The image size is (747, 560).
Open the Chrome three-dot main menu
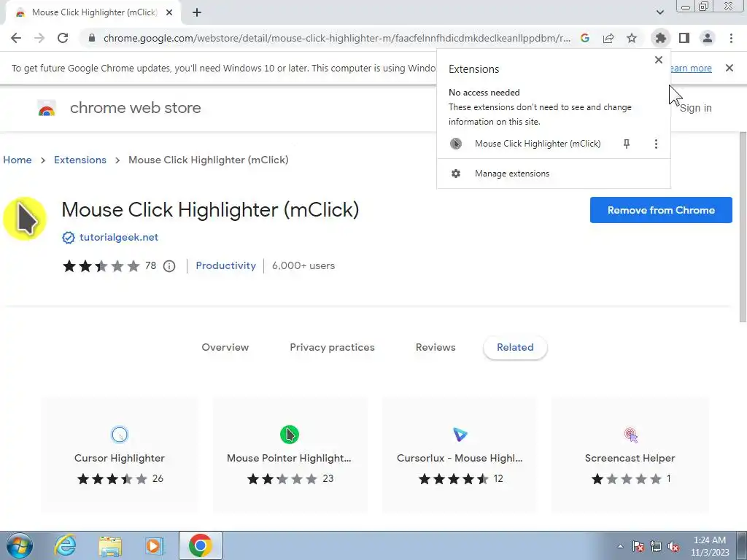[731, 38]
